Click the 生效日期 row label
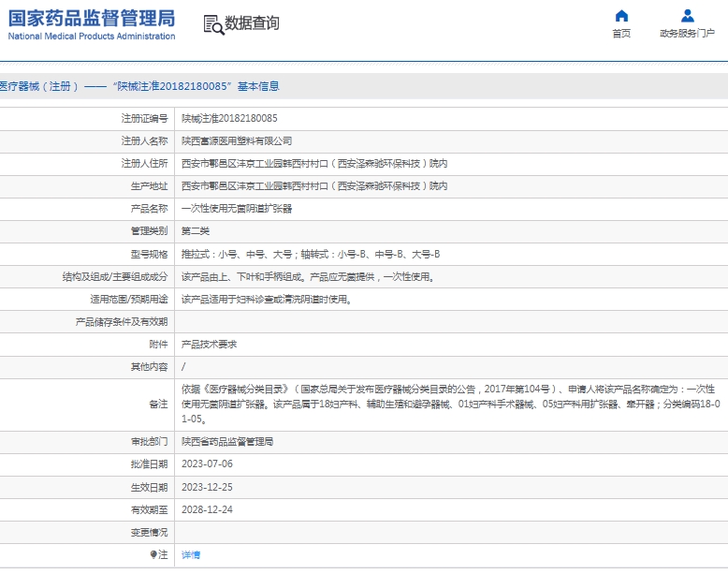This screenshot has width=728, height=574. pos(149,487)
